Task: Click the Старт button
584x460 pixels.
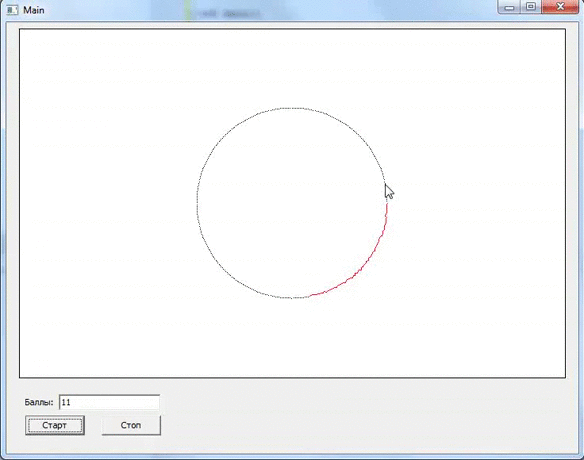Action: 55,425
